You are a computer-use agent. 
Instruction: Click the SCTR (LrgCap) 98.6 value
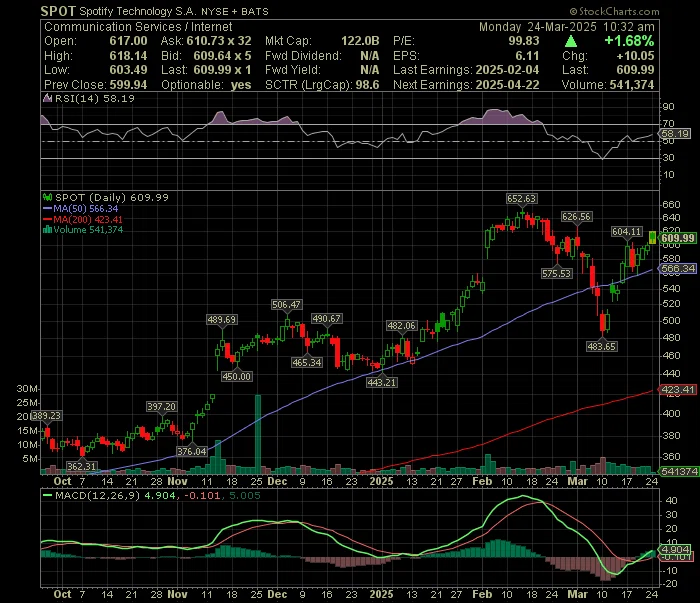coord(367,84)
